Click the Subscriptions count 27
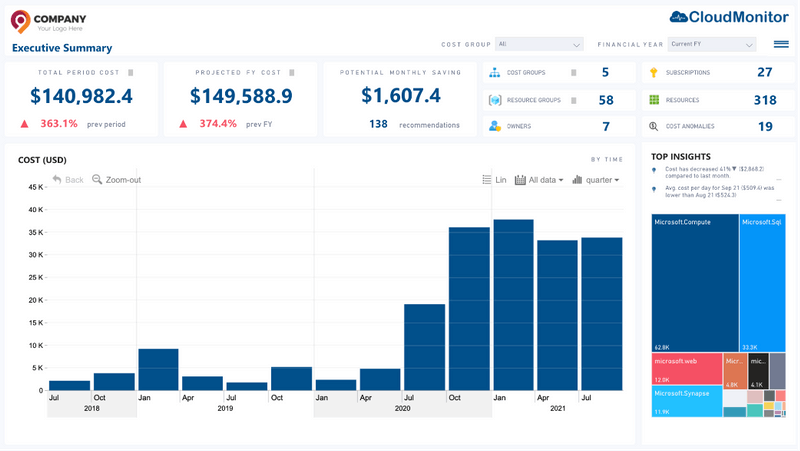Image resolution: width=800 pixels, height=451 pixels. click(x=764, y=72)
